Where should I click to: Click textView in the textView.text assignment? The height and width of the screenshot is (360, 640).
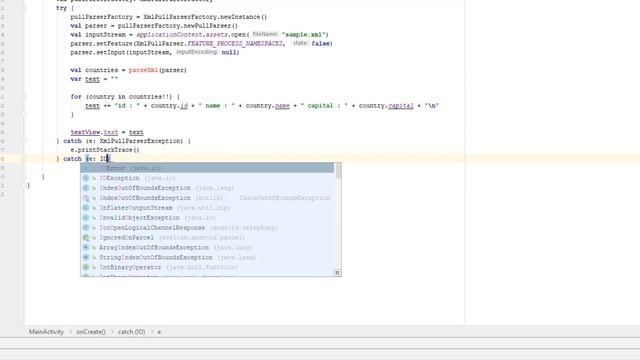[85, 132]
